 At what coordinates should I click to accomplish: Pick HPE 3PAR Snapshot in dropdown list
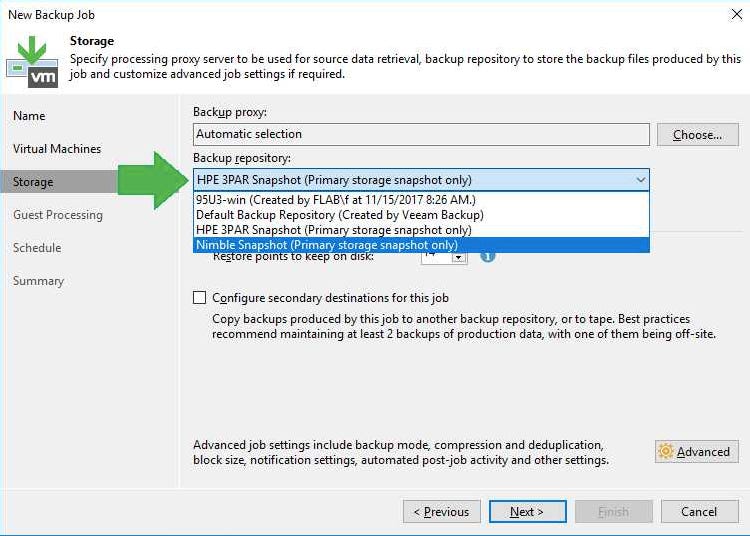334,229
